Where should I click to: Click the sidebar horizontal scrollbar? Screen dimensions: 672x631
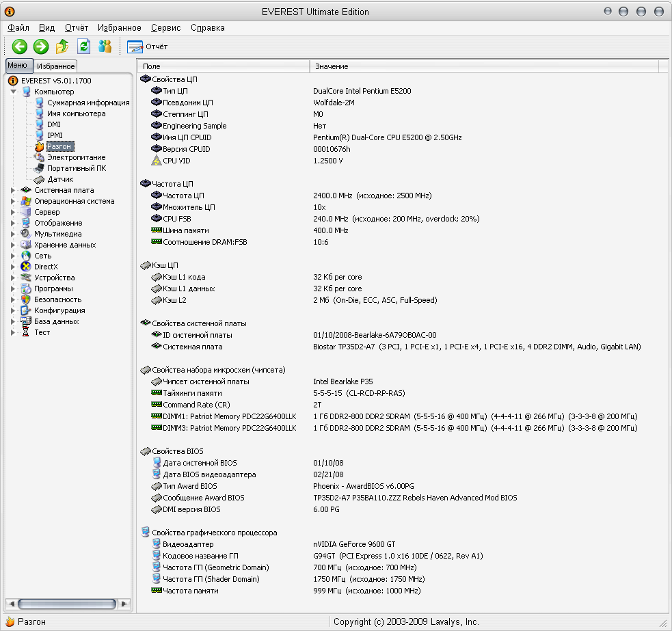68,604
